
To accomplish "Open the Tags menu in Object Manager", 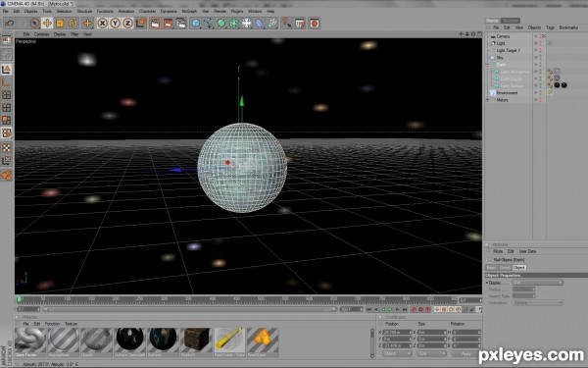I will (550, 27).
